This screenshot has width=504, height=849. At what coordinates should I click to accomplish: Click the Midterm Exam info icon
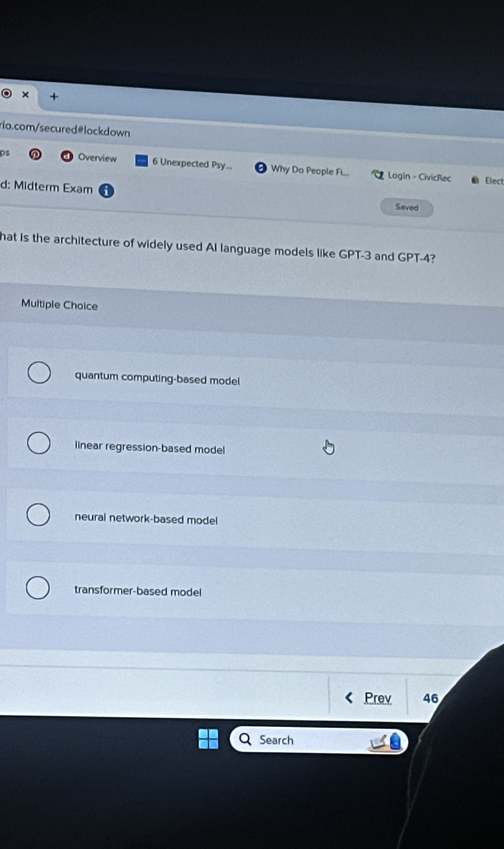click(x=106, y=191)
